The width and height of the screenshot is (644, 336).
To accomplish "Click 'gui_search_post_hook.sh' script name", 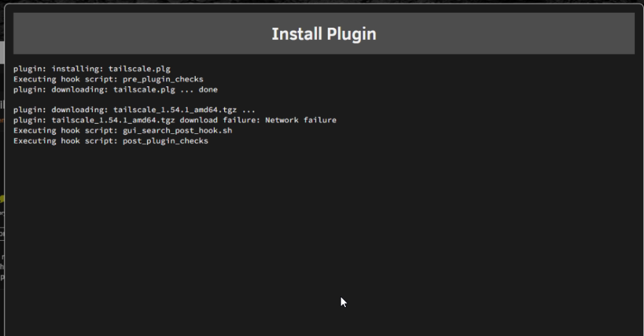I will point(178,130).
